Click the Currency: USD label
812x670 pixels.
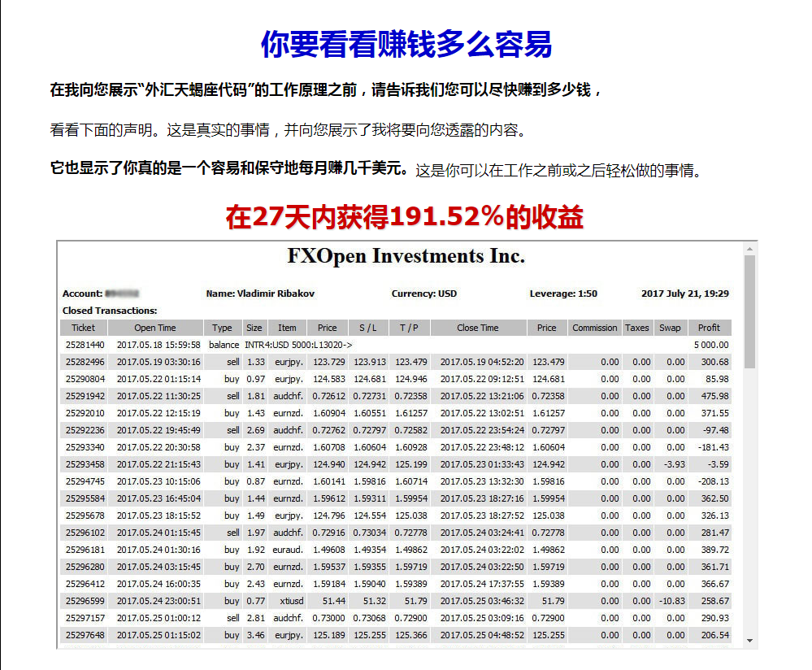(424, 294)
